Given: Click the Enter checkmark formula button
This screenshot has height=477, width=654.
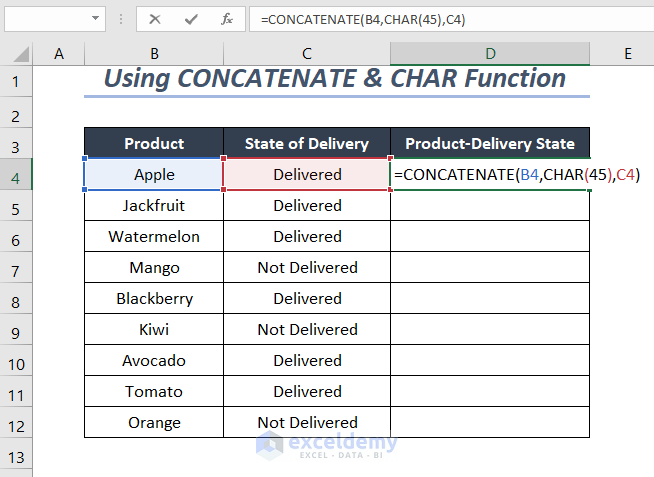Looking at the screenshot, I should [x=190, y=19].
